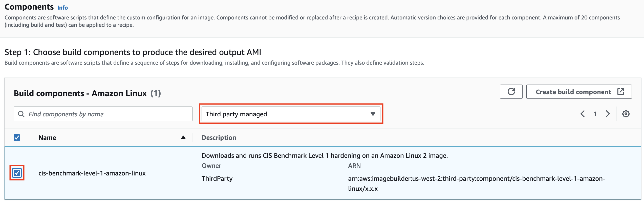
Task: Open preferences via the gear icon
Action: [x=626, y=114]
